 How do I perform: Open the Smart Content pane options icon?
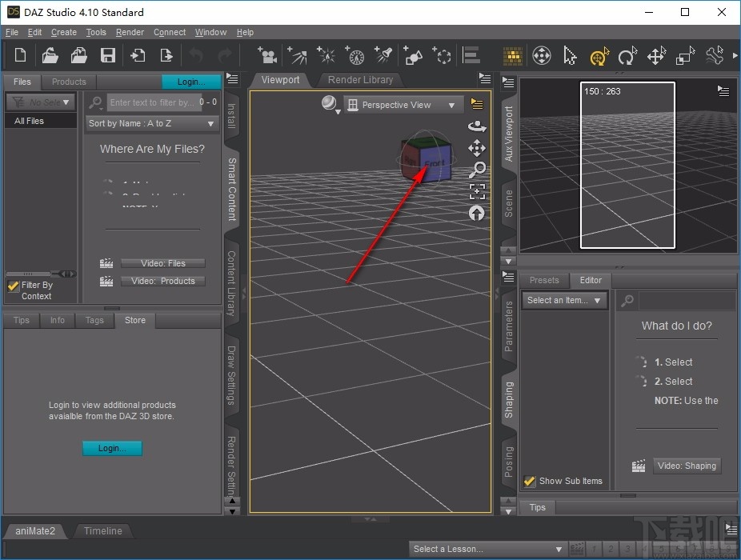click(x=232, y=78)
